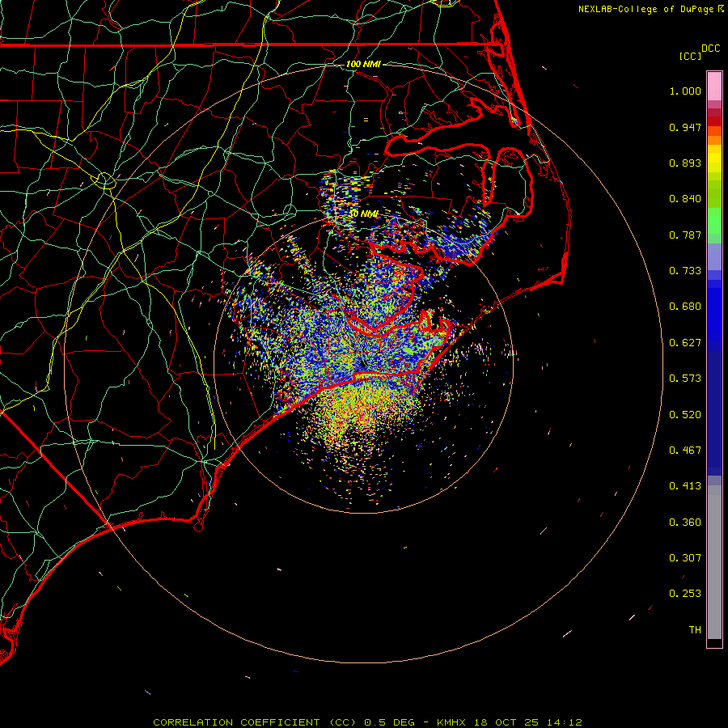Select the 0.307 scale value
The image size is (728, 728).
(x=685, y=558)
